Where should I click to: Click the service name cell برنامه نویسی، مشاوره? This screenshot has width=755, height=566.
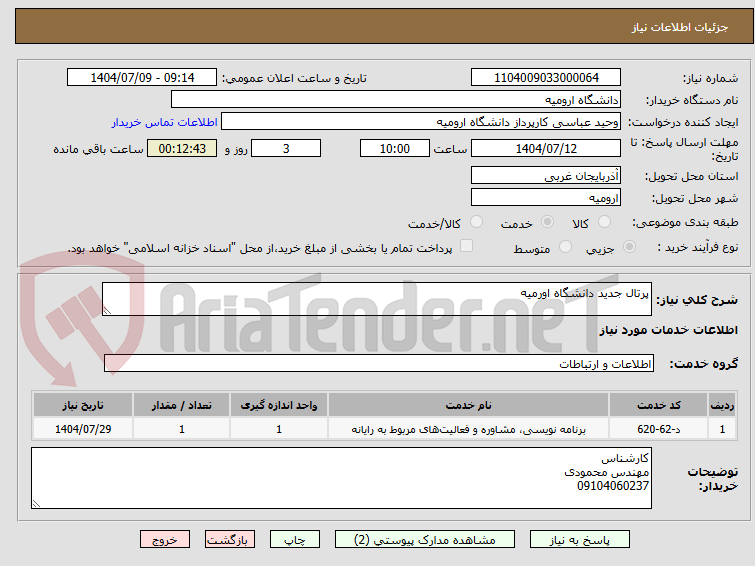pos(469,429)
